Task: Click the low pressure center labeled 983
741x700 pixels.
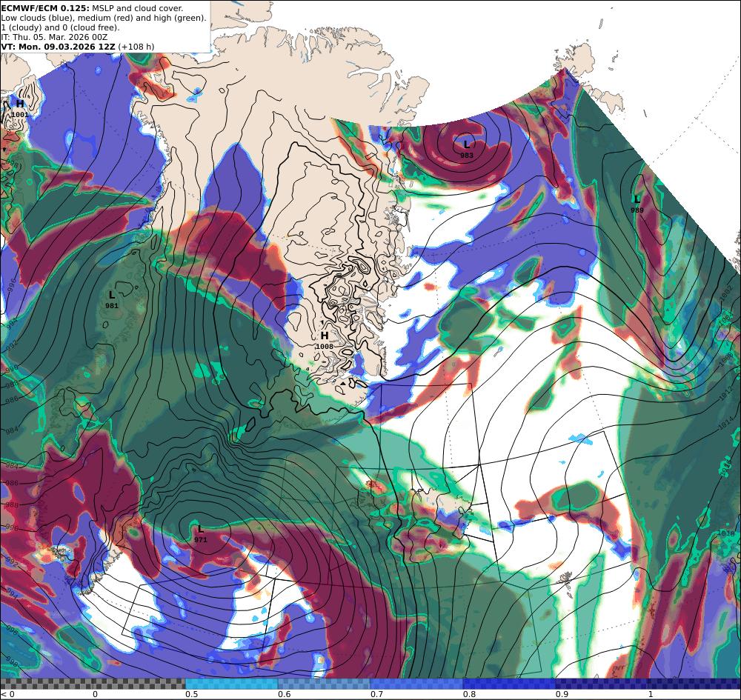Action: [467, 148]
